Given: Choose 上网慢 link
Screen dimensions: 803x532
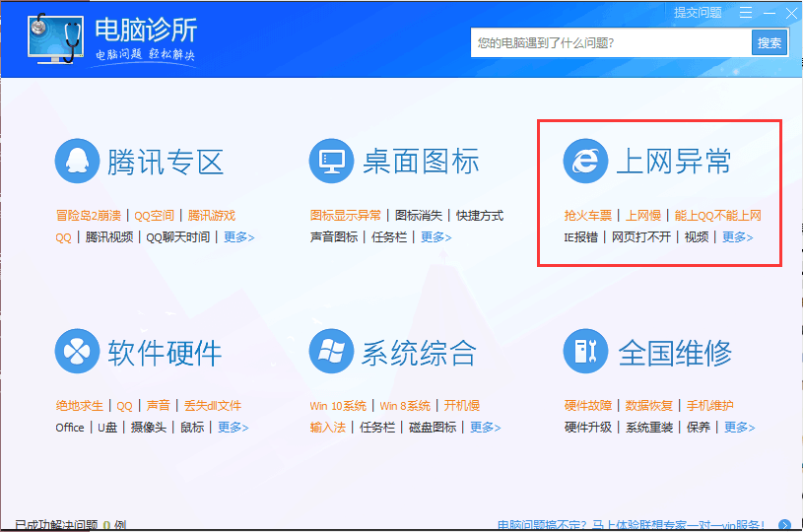Looking at the screenshot, I should coord(643,216).
